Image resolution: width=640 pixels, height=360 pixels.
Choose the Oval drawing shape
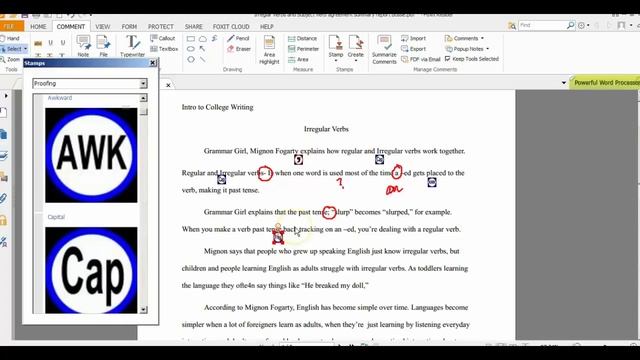click(x=191, y=49)
